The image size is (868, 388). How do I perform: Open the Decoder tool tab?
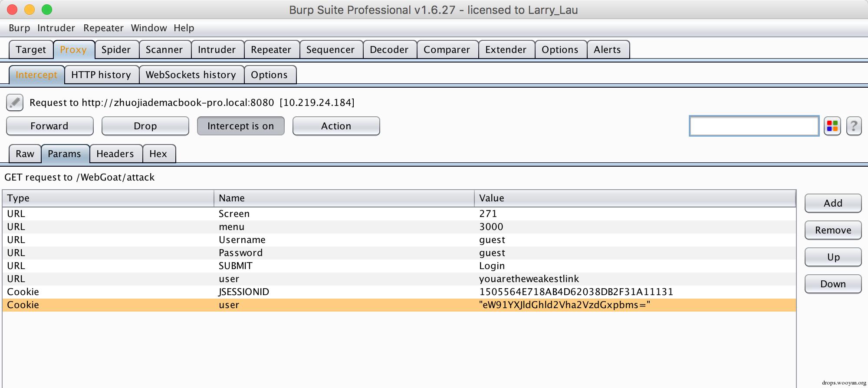click(x=389, y=50)
